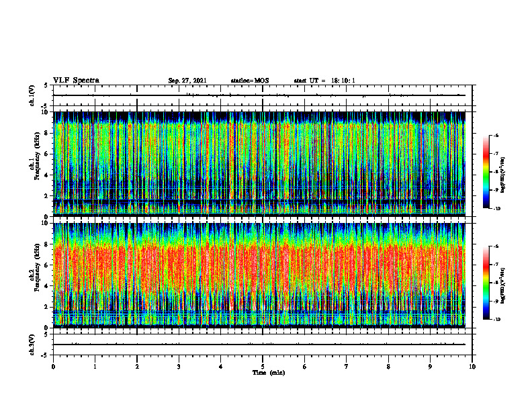The width and height of the screenshot is (532, 411).
Task: Click the ch.1 frequency spectrogram panel
Action: click(259, 164)
